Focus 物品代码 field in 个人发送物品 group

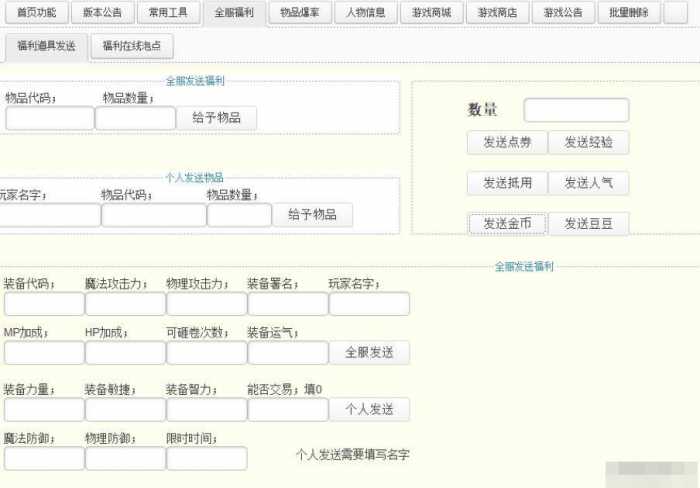pos(154,215)
